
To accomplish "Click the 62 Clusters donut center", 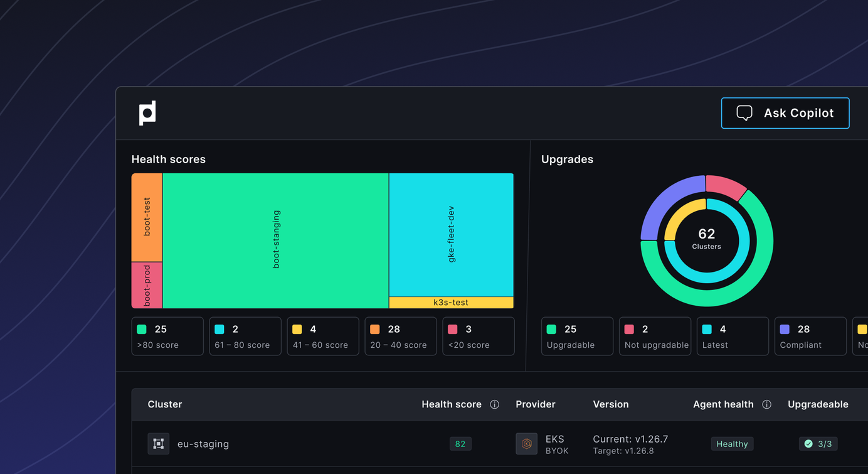I will (707, 239).
